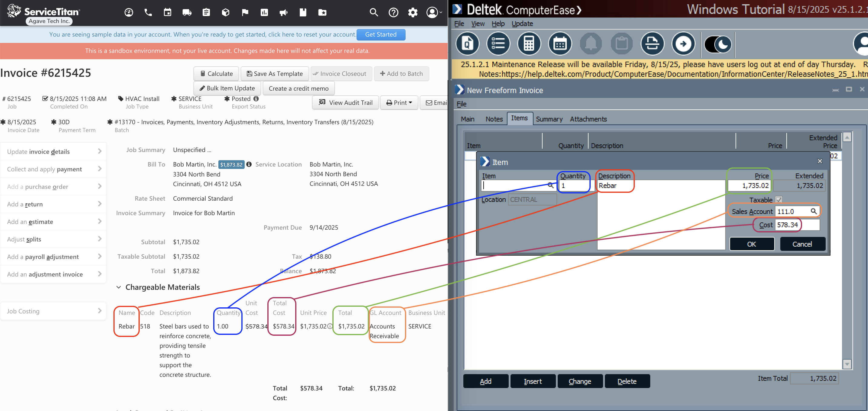Switch to the Notes tab

[x=494, y=119]
